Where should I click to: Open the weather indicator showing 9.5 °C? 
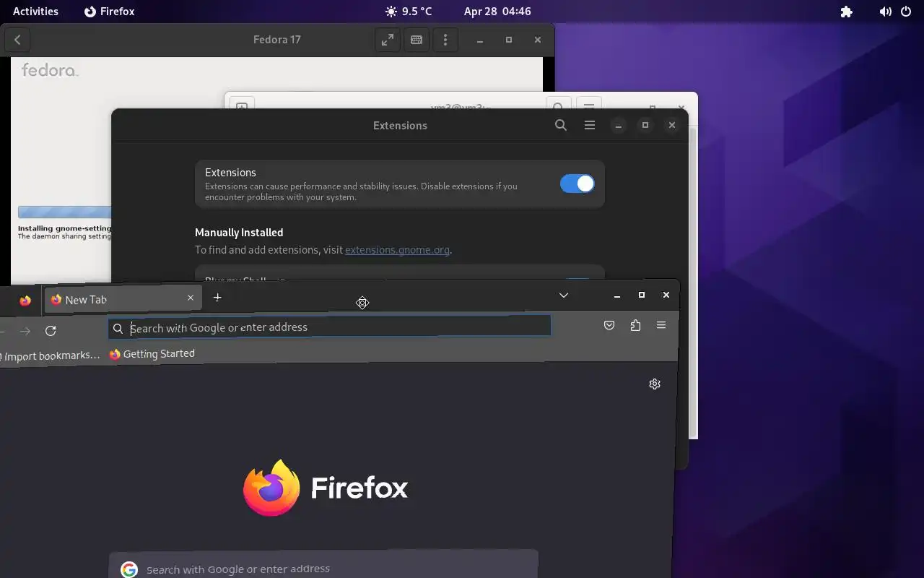[409, 12]
